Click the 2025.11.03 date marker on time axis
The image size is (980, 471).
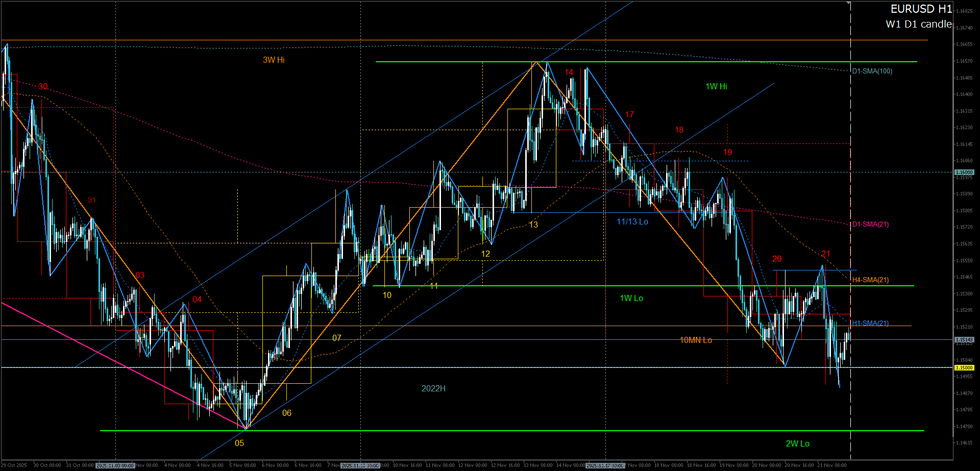[x=115, y=465]
